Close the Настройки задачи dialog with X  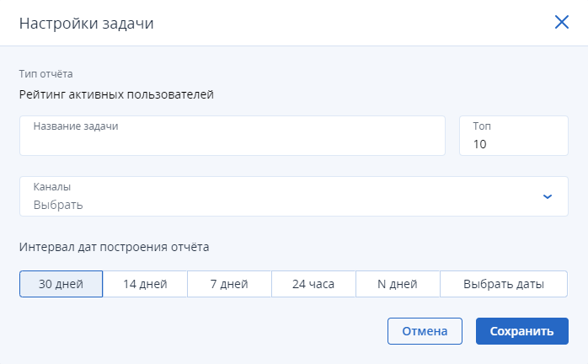tap(561, 22)
